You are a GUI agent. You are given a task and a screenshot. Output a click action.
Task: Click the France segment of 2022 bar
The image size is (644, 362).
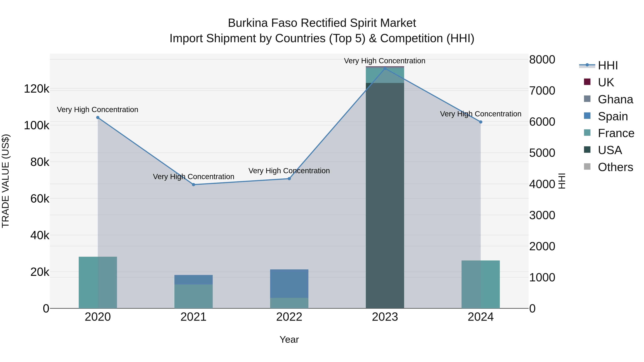[289, 303]
